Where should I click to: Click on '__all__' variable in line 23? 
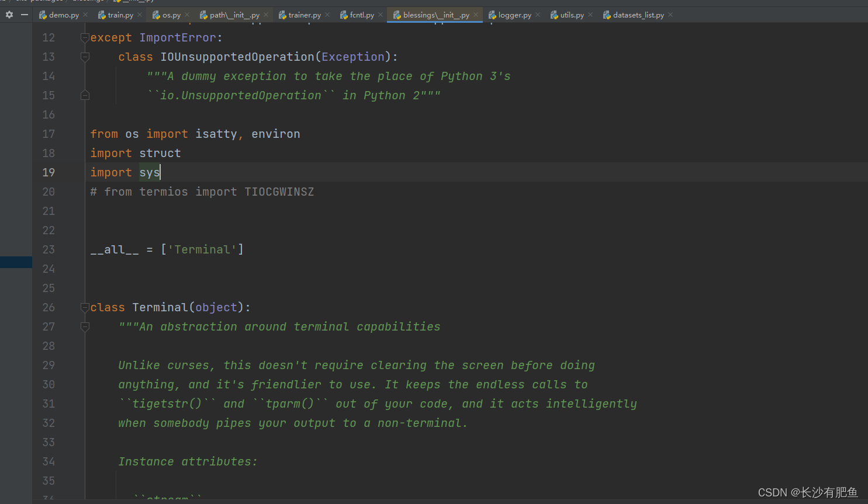115,249
